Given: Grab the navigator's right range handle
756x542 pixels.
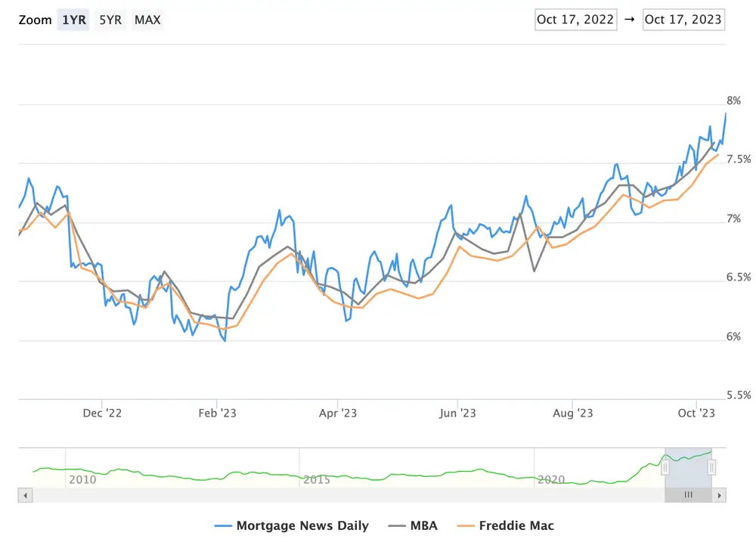Looking at the screenshot, I should click(x=712, y=468).
